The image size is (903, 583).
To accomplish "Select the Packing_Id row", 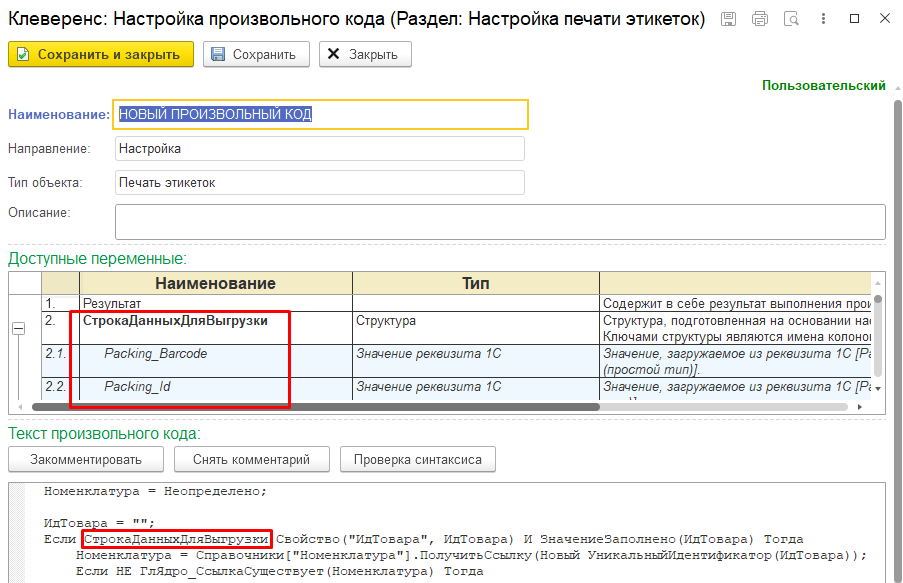I will (x=458, y=389).
